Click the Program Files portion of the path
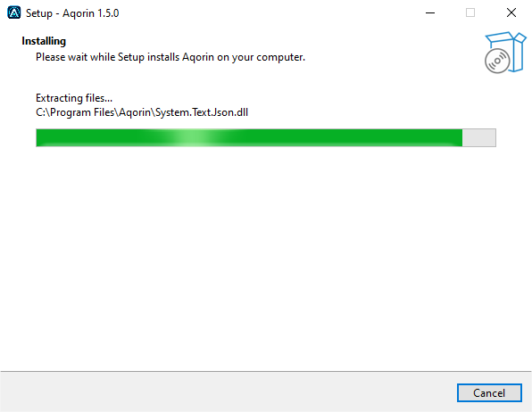Image resolution: width=532 pixels, height=412 pixels. [82, 112]
